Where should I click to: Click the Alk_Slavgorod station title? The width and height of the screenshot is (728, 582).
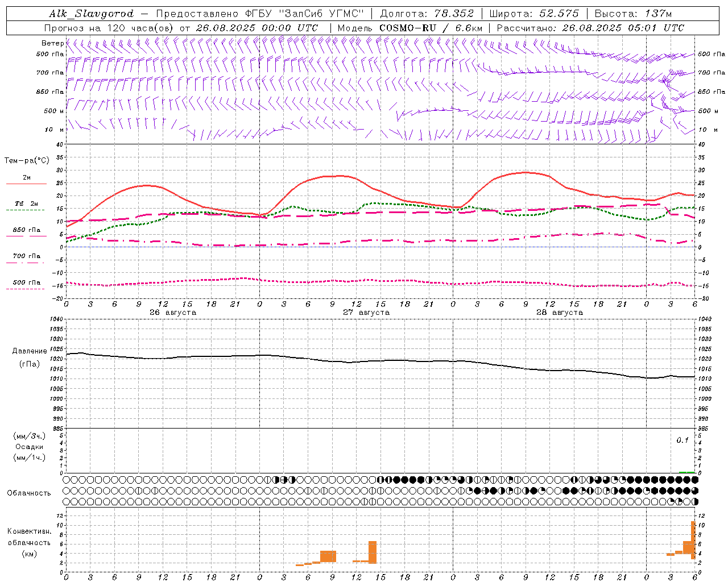pos(91,14)
